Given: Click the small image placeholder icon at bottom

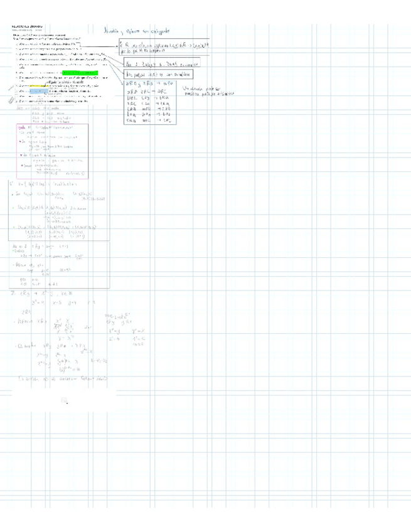Looking at the screenshot, I should 64,401.
